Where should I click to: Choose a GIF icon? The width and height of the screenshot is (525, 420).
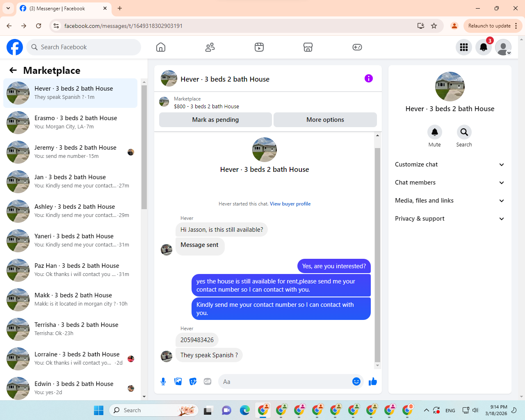208,381
